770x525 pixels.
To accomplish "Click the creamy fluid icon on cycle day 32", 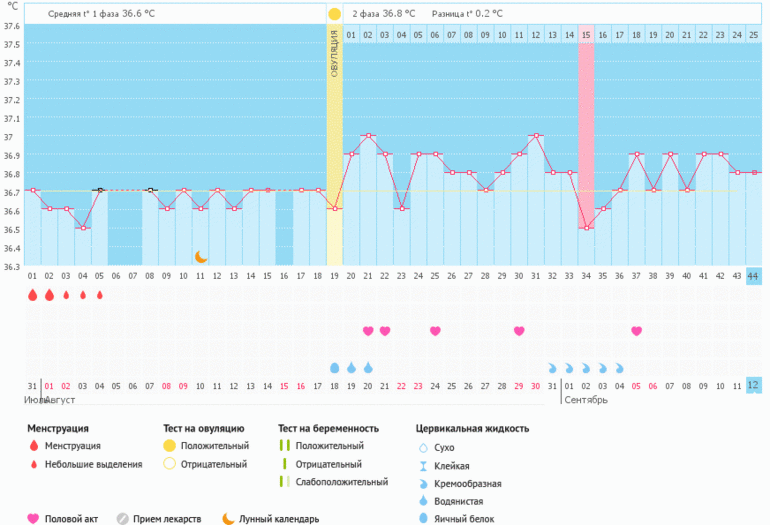I will (x=552, y=367).
